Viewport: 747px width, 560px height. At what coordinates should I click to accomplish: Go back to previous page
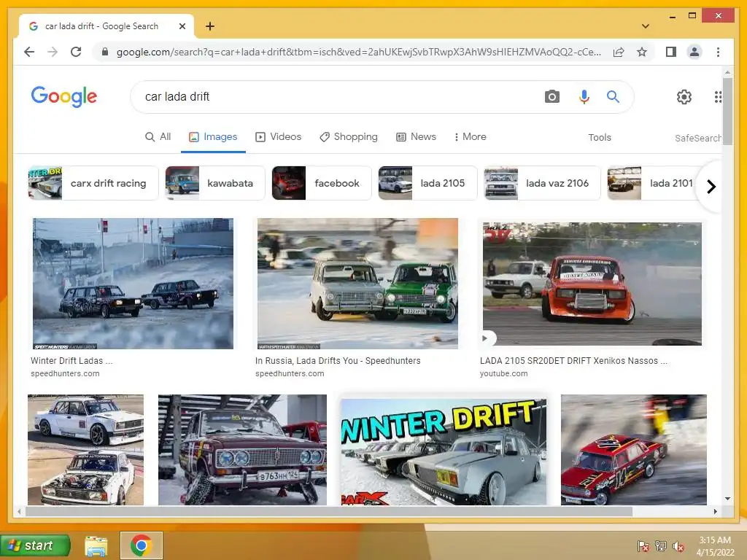(29, 52)
